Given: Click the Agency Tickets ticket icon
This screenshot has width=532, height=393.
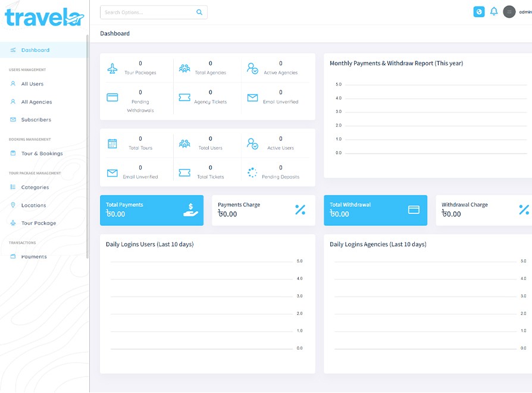Looking at the screenshot, I should (184, 98).
